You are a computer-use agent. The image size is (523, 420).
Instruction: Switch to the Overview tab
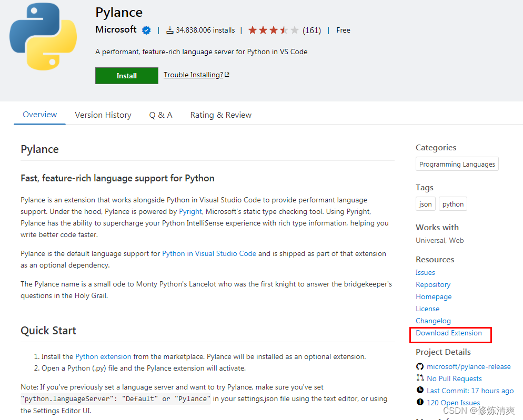39,115
